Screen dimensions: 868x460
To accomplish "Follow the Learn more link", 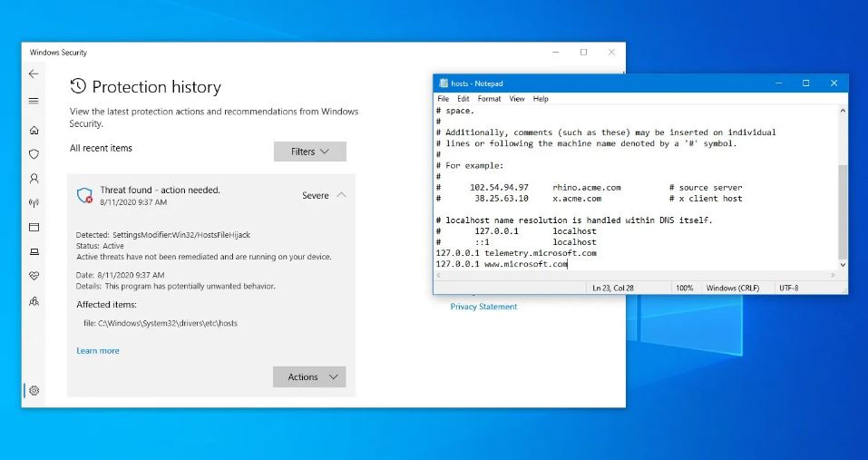I will (98, 350).
